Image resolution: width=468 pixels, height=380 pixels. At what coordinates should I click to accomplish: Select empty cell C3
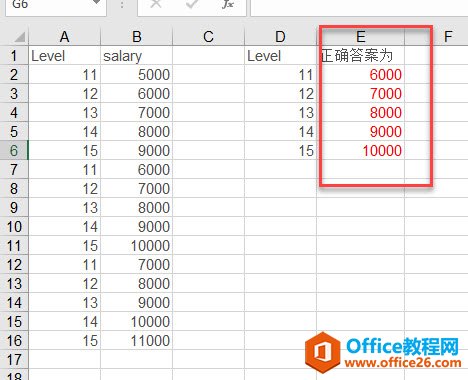(209, 93)
